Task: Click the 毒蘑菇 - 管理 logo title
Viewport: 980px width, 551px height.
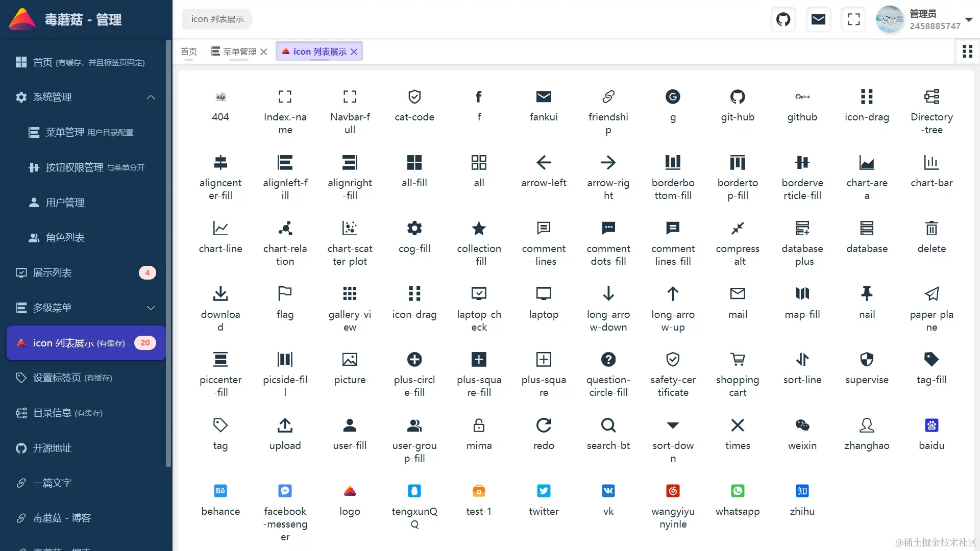Action: point(83,19)
